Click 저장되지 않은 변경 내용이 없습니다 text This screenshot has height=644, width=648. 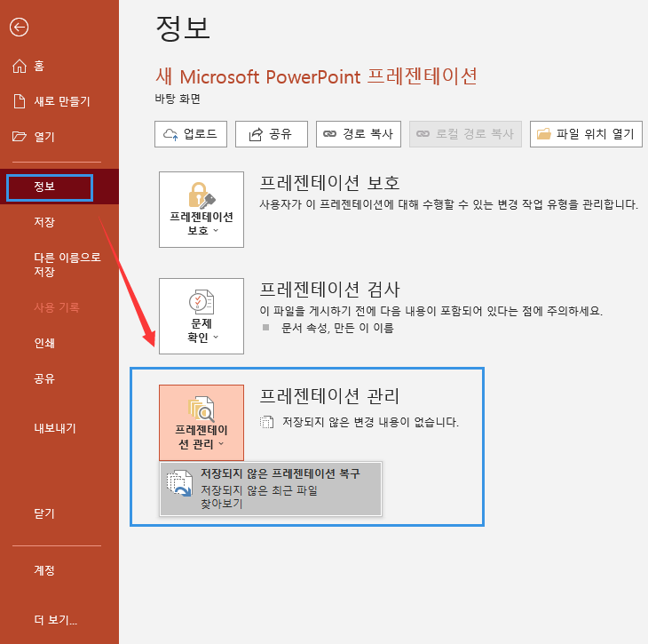pos(370,422)
